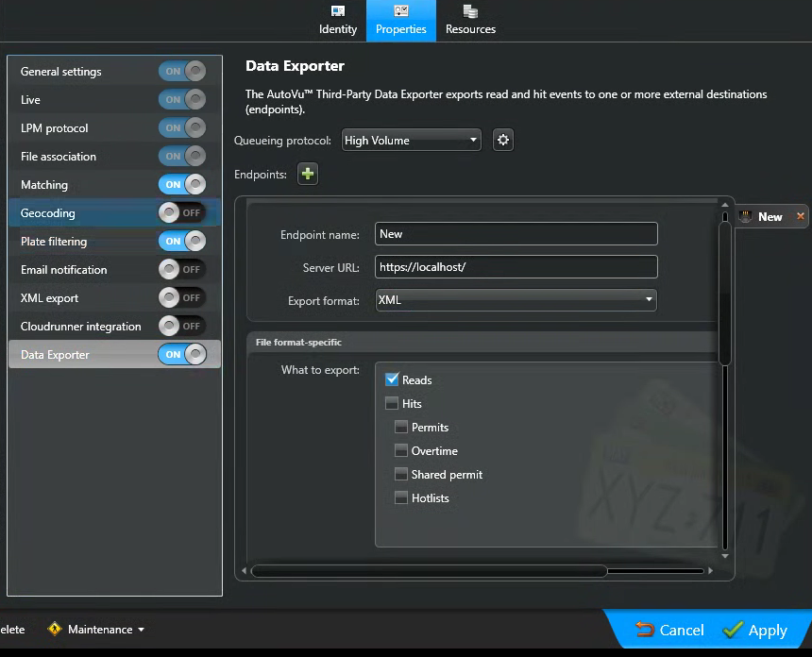Screen dimensions: 812x657
Task: Open the queuing protocol settings gear
Action: tap(502, 140)
